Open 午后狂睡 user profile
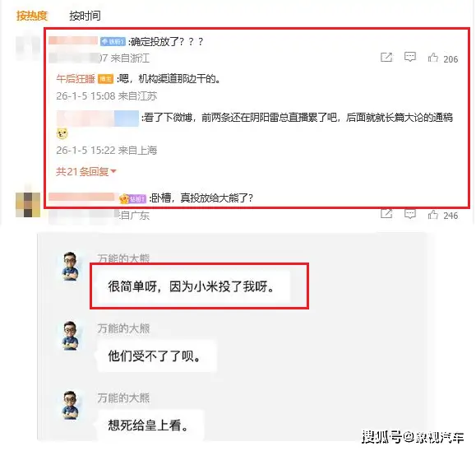The image size is (476, 451). pos(76,79)
